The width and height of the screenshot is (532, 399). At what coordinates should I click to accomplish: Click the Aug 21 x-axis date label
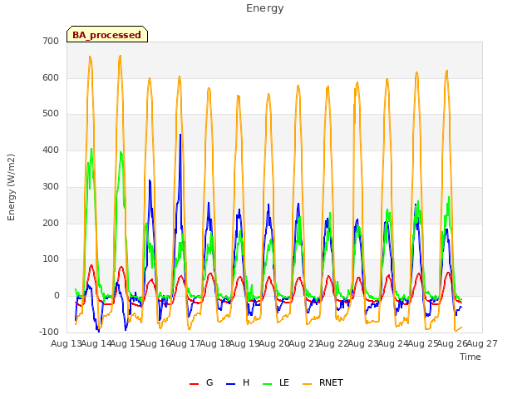[x=304, y=344]
